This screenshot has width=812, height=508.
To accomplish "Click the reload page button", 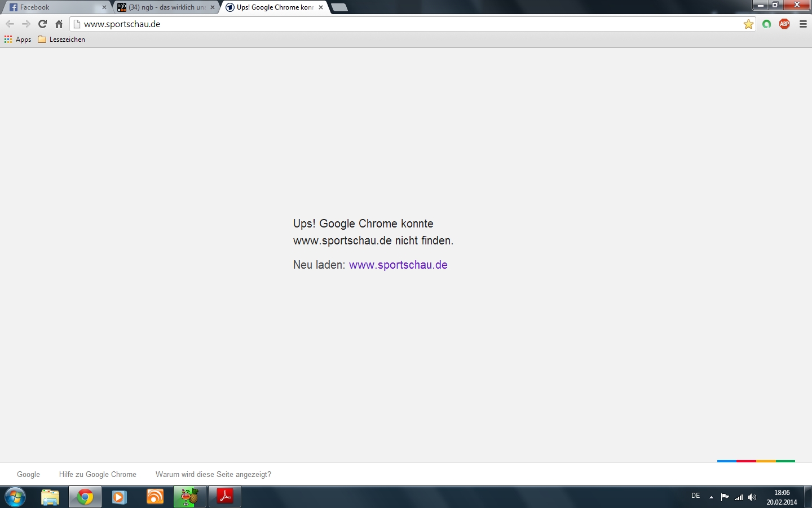I will coord(42,24).
